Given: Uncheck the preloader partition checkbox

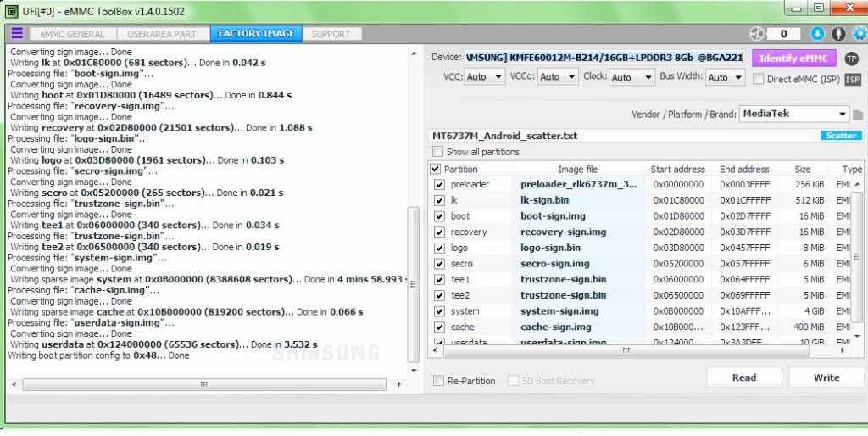Looking at the screenshot, I should pyautogui.click(x=440, y=184).
